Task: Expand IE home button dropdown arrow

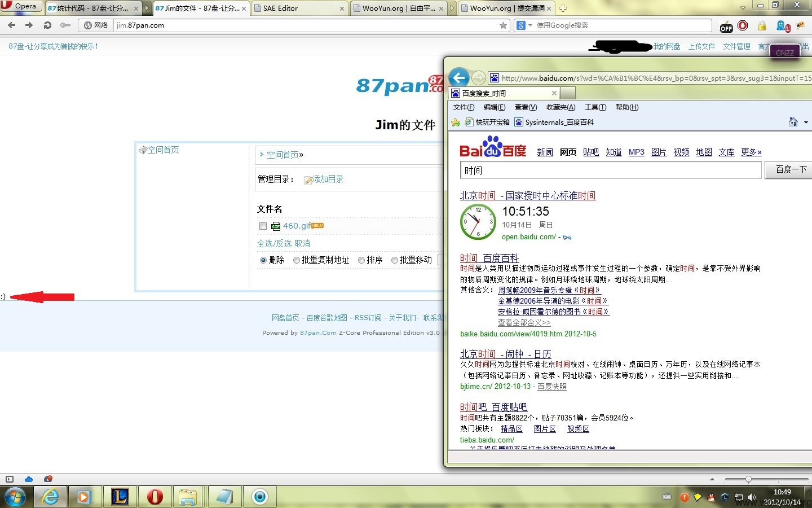Action: (x=806, y=122)
